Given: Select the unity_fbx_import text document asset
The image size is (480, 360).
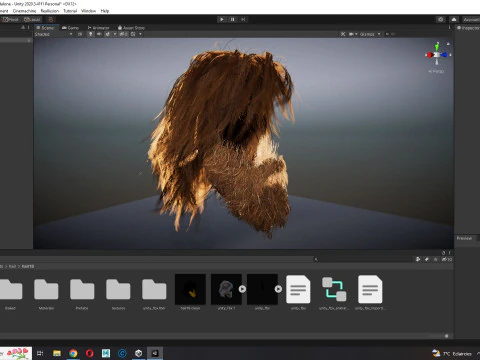Looking at the screenshot, I should (370, 289).
